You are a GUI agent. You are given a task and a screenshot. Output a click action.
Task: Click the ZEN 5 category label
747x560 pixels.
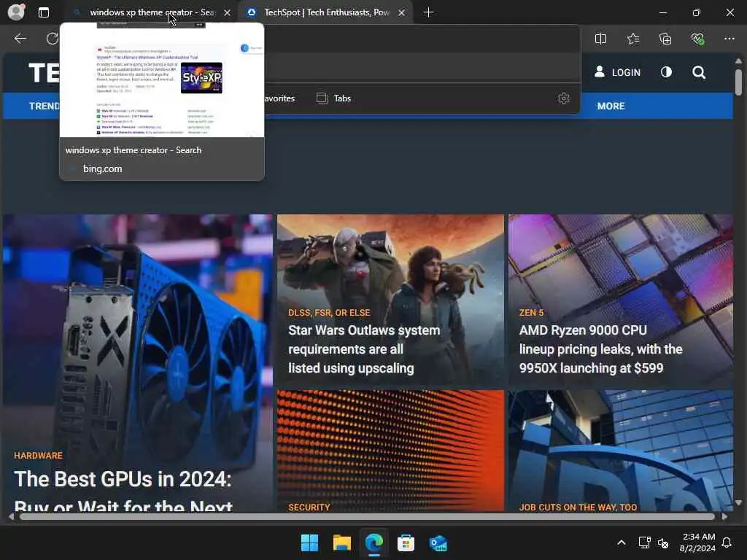tap(531, 313)
